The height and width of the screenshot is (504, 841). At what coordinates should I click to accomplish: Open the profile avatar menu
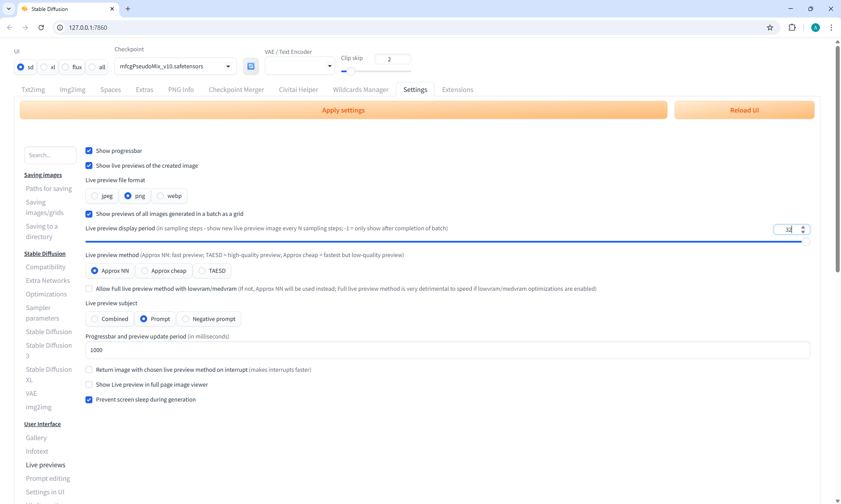tap(815, 28)
